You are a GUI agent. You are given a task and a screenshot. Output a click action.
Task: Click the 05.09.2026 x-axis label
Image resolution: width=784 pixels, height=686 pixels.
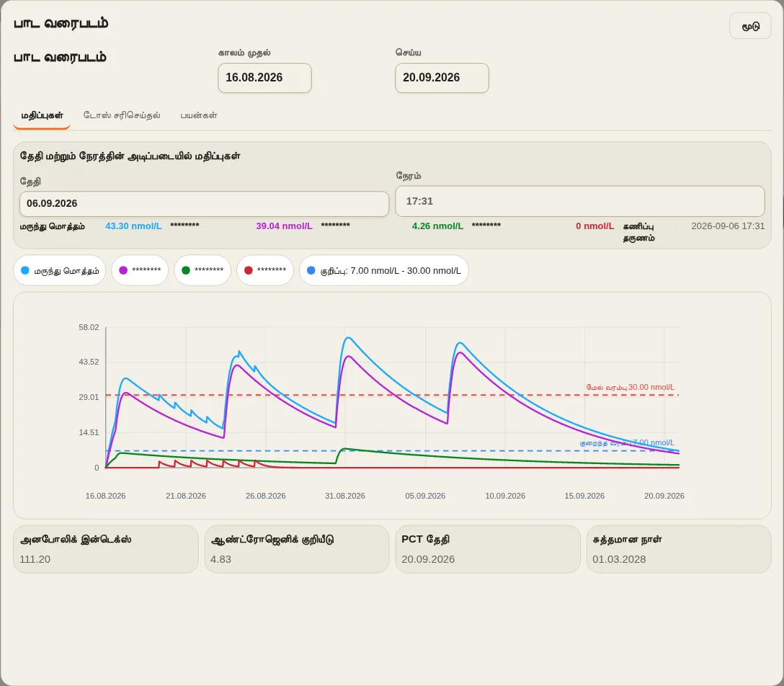[425, 496]
